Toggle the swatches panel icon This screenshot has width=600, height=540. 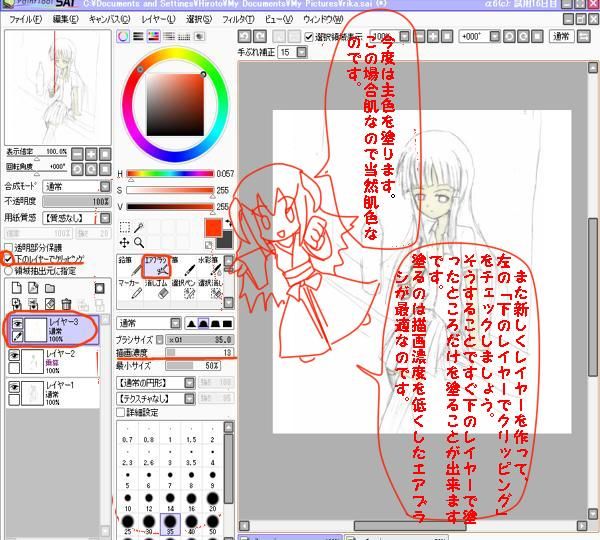(184, 36)
